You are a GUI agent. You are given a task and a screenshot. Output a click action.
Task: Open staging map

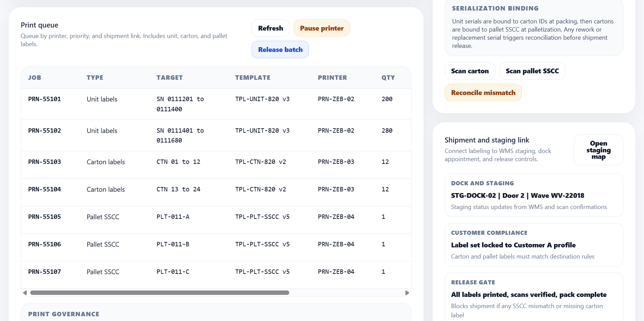tap(598, 150)
